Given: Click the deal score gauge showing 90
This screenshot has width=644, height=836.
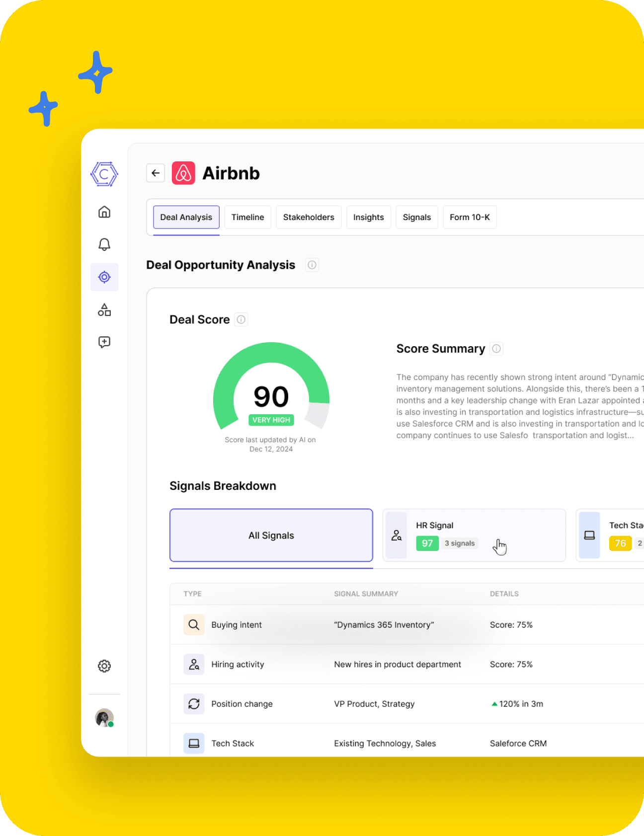Looking at the screenshot, I should (x=271, y=386).
